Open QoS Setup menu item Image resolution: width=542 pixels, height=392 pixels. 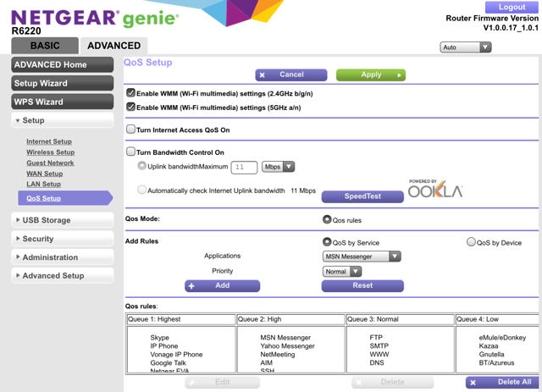point(65,198)
